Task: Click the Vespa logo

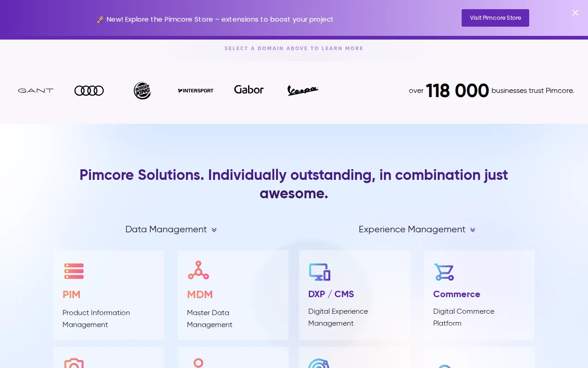Action: (303, 90)
